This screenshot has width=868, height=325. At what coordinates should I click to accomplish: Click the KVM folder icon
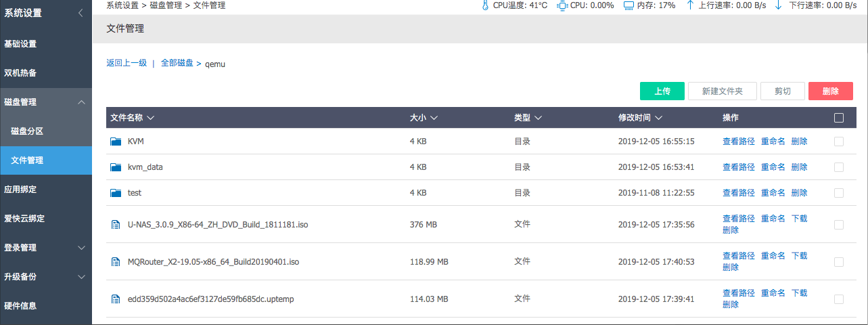pos(115,142)
